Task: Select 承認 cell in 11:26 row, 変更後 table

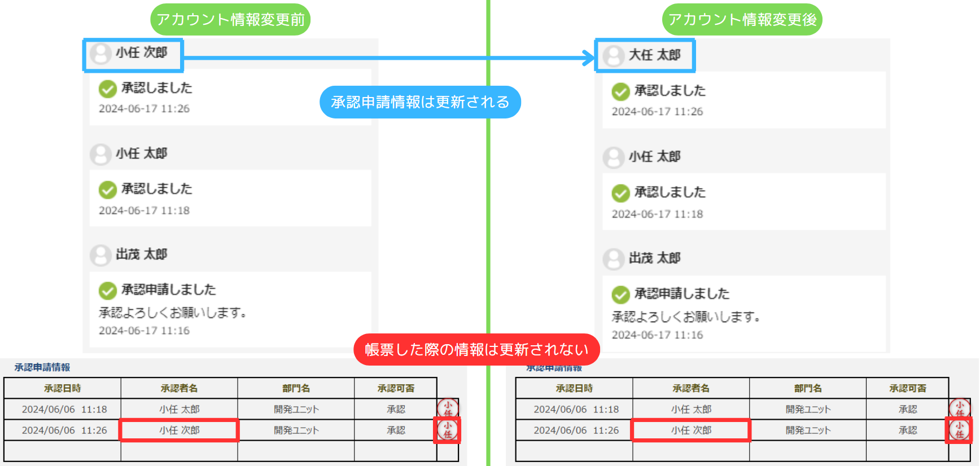Action: point(908,430)
